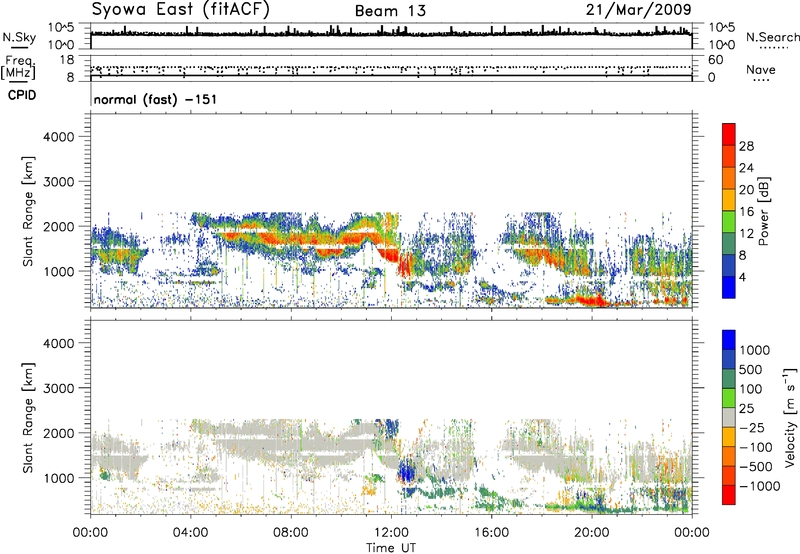The height and width of the screenshot is (554, 800).
Task: Click the 'Velocity [m s-1]' colorbar label
Action: click(x=789, y=417)
